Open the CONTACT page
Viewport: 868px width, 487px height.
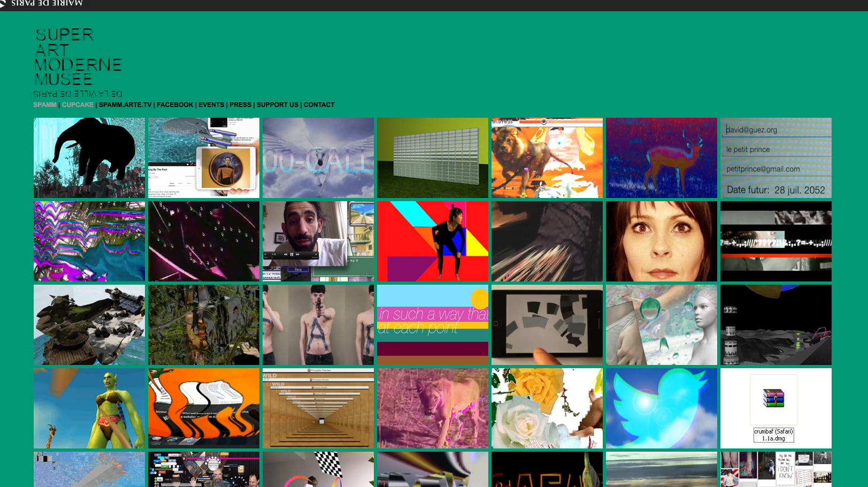pyautogui.click(x=319, y=105)
